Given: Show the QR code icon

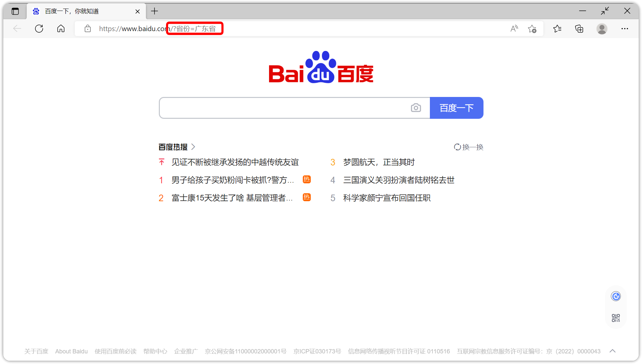Looking at the screenshot, I should point(616,318).
